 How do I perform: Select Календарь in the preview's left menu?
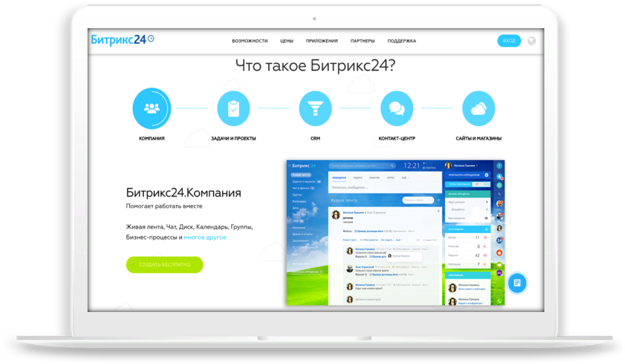299,201
